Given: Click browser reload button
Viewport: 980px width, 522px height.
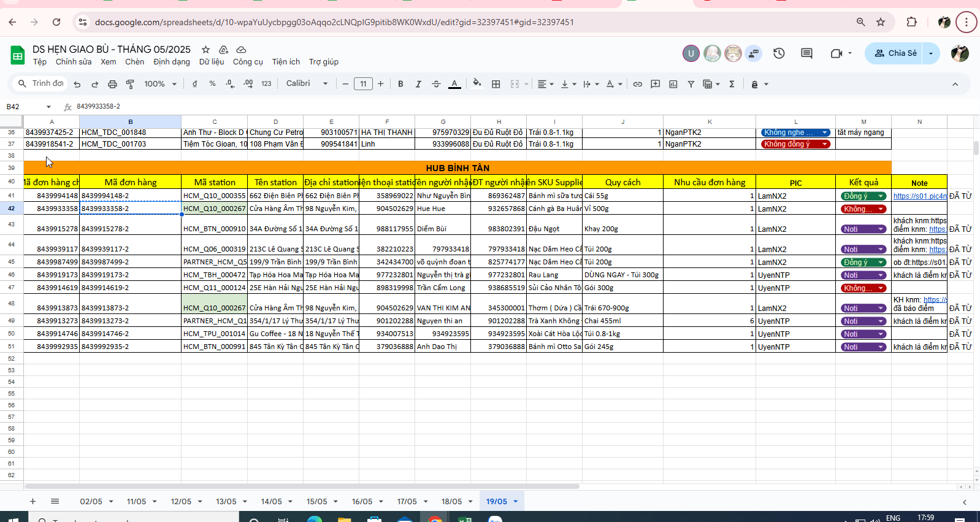Looking at the screenshot, I should click(56, 22).
